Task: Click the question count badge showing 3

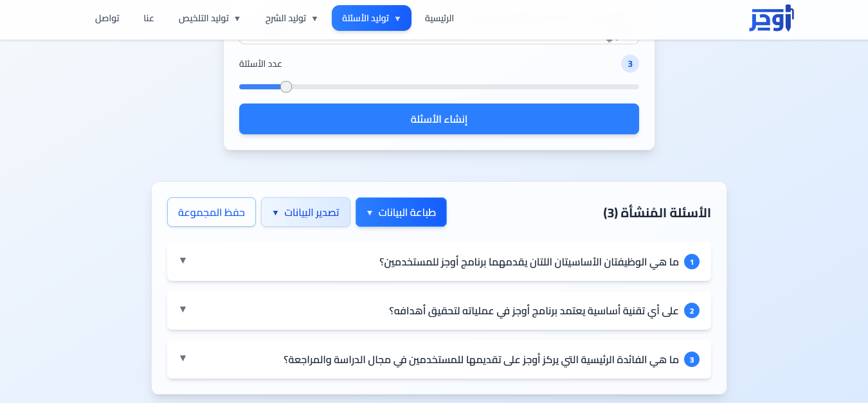Action: tap(630, 64)
